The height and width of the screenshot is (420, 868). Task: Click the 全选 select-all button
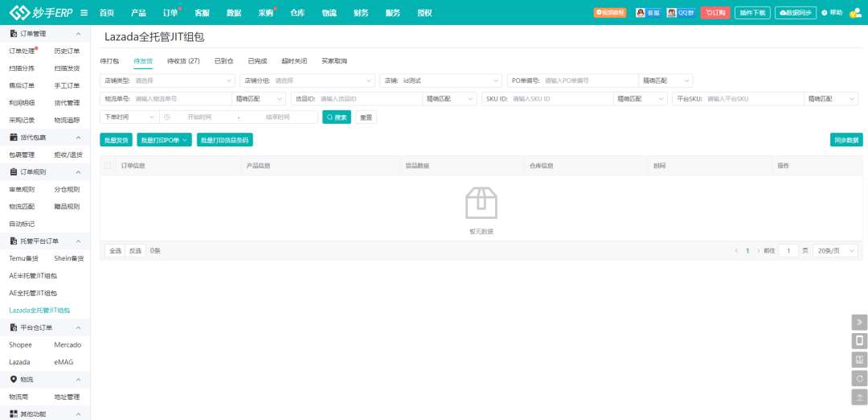coord(115,251)
